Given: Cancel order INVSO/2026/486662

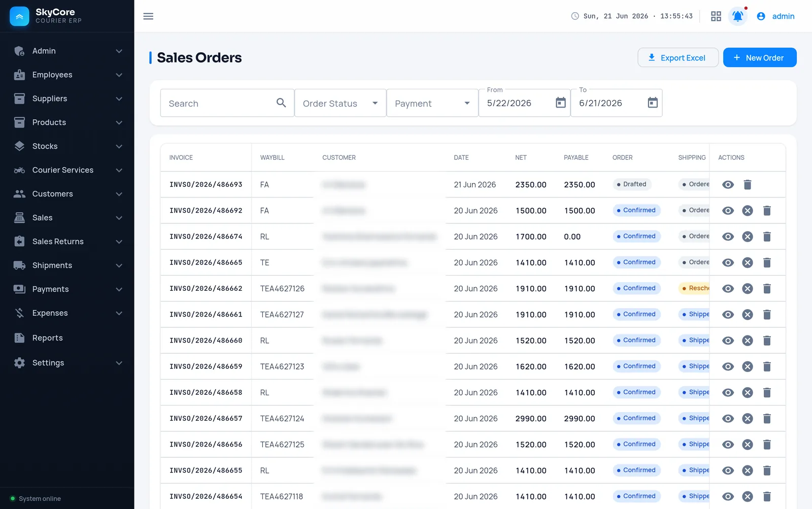Looking at the screenshot, I should [748, 289].
